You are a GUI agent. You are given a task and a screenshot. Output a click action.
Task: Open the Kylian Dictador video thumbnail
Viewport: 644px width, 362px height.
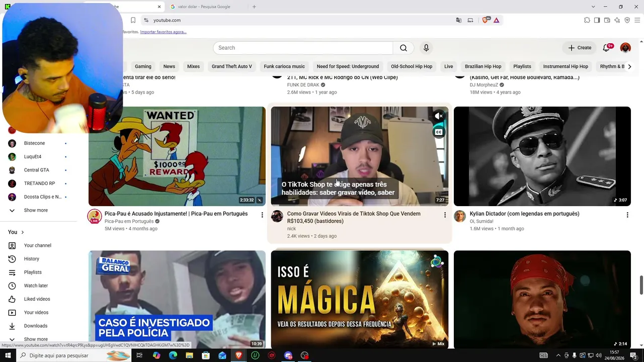click(542, 156)
